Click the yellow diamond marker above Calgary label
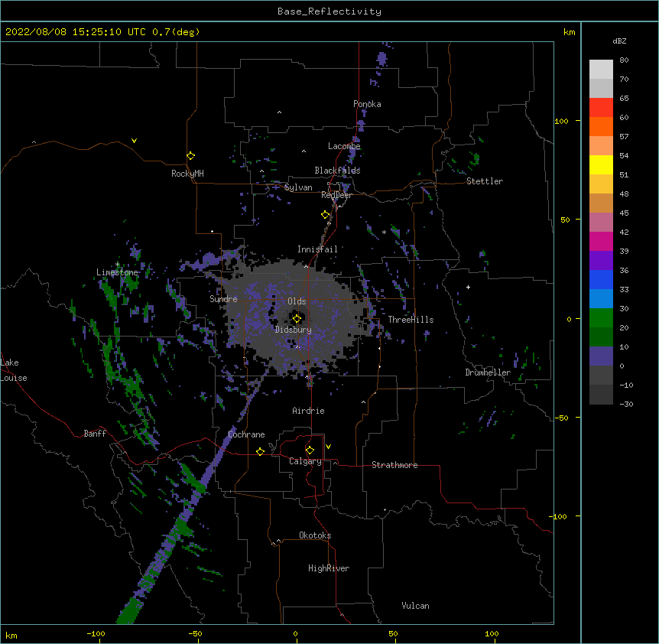This screenshot has width=659, height=644. [310, 450]
